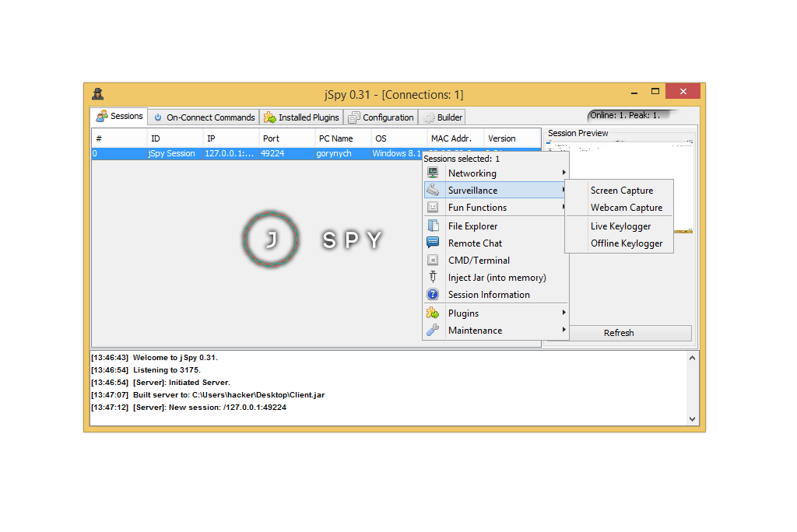Viewport: 797px width, 532px height.
Task: Select Live Keylogger option
Action: [619, 226]
